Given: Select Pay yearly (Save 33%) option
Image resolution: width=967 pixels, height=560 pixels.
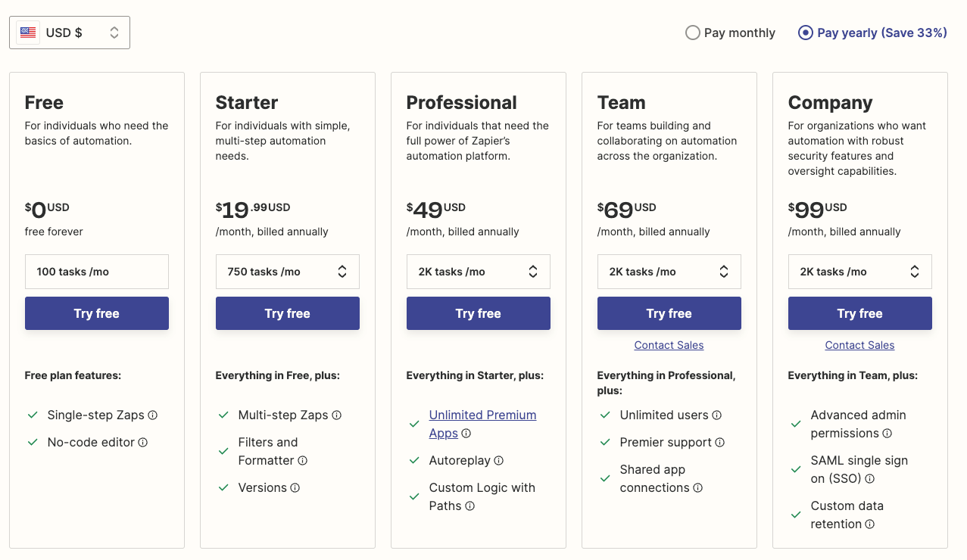Looking at the screenshot, I should click(x=806, y=33).
